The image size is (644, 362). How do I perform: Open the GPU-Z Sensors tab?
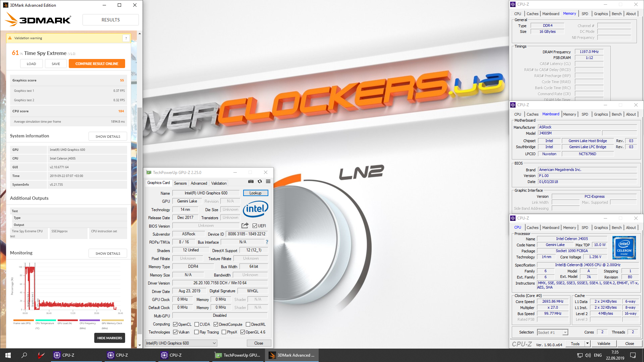(x=180, y=183)
